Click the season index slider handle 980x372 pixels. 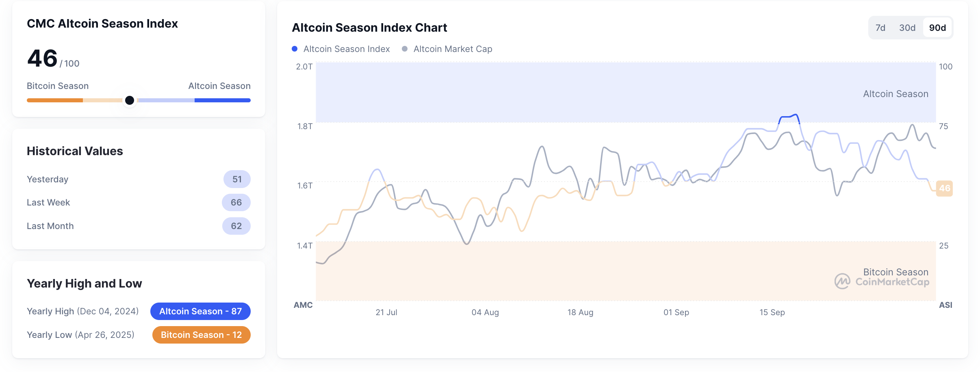130,100
